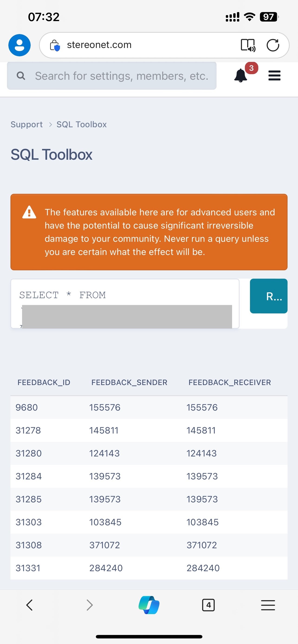Open the admin hamburger menu
Viewport: 298px width, 644px height.
coord(274,76)
